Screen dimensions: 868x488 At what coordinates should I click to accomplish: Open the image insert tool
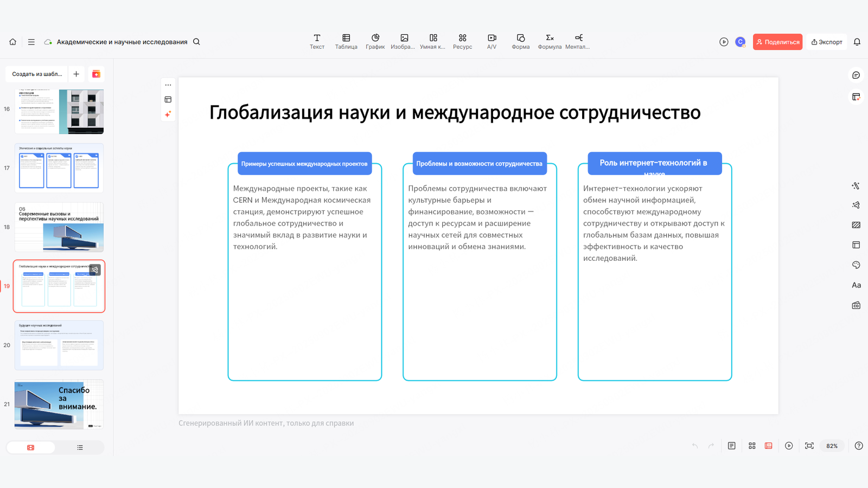tap(404, 42)
